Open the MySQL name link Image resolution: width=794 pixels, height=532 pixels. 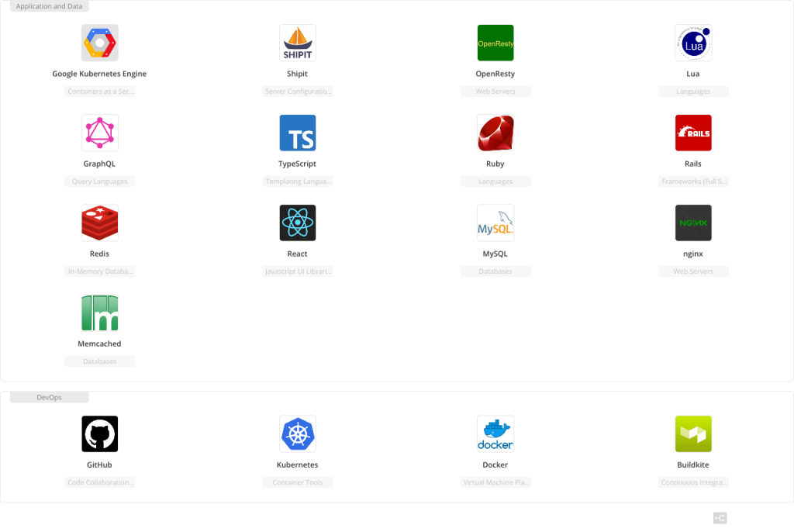[495, 254]
